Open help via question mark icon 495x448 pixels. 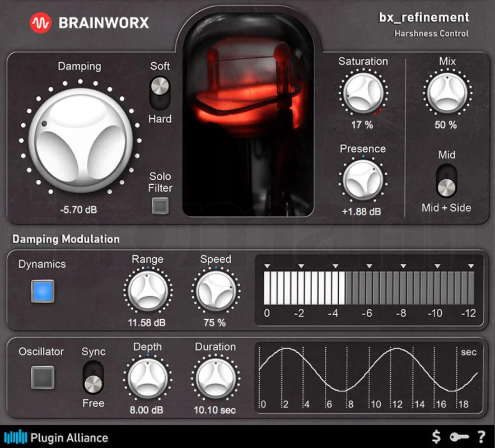482,437
